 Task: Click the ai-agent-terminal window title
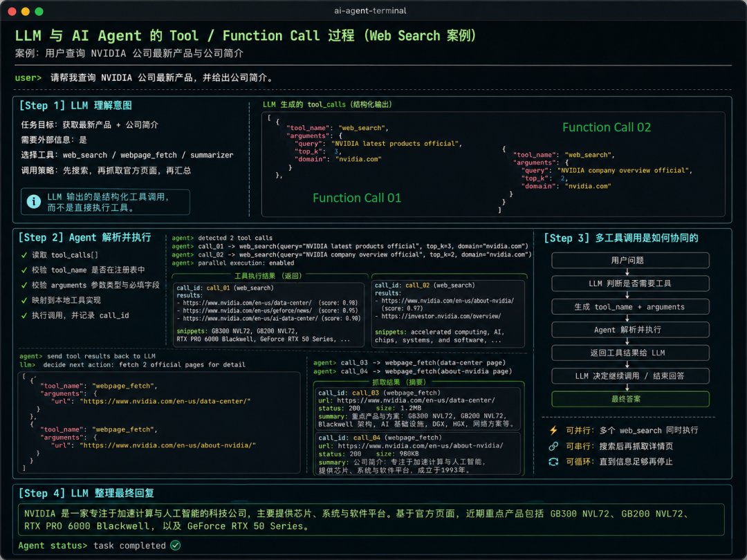point(370,10)
